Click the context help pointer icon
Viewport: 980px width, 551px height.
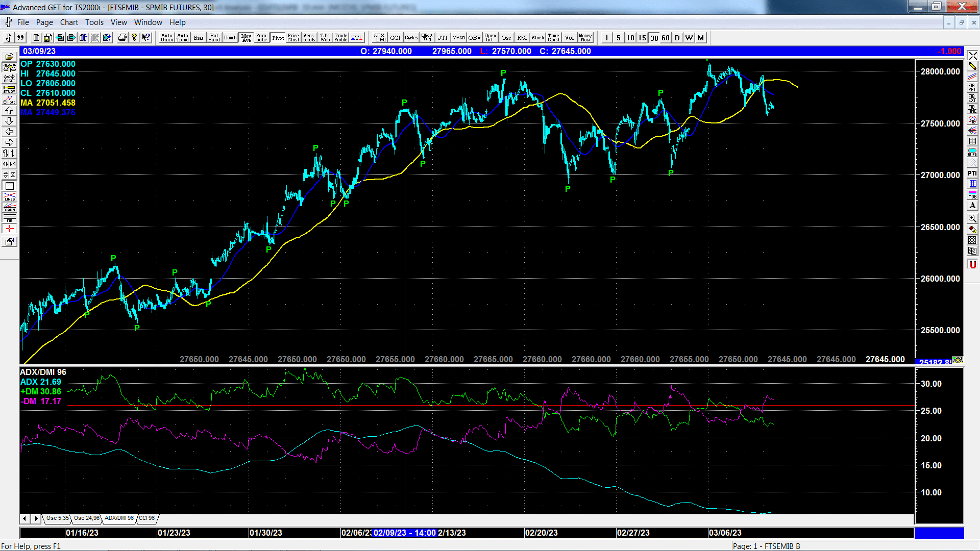coord(146,38)
